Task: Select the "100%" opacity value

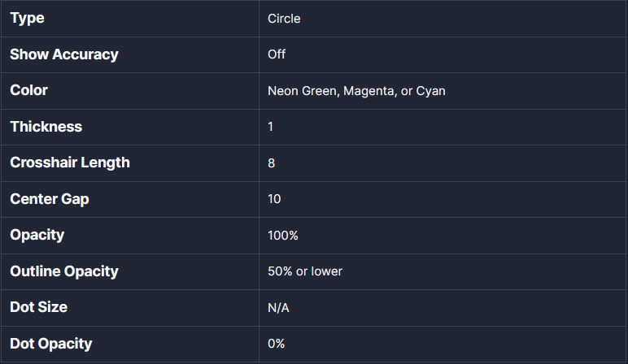Action: (x=283, y=236)
